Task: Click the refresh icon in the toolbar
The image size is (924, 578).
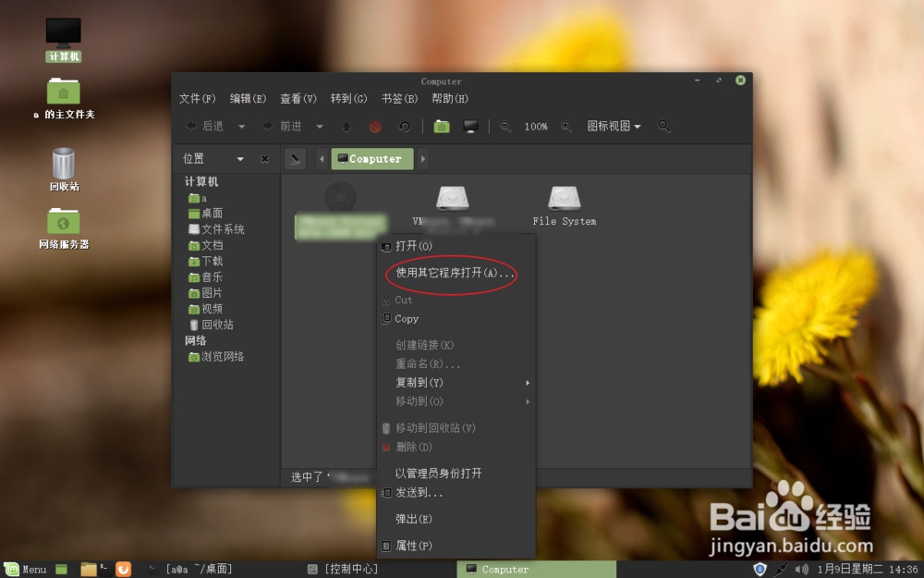Action: [404, 126]
